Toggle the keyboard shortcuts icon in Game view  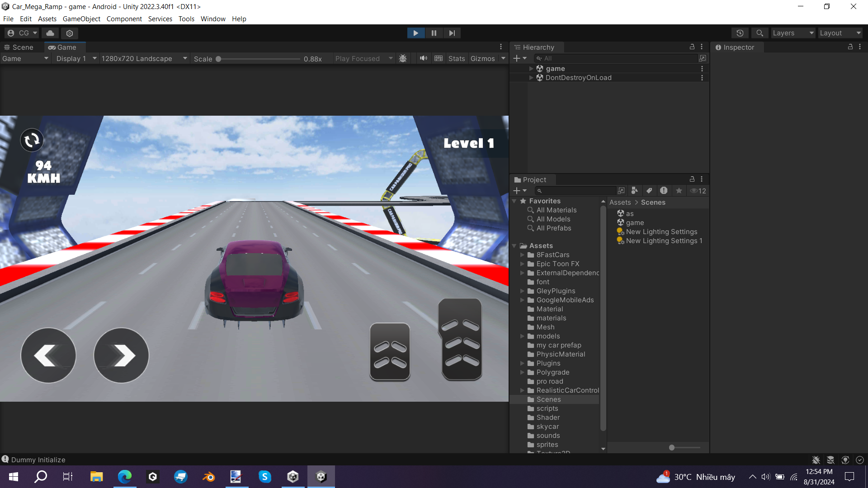click(439, 59)
